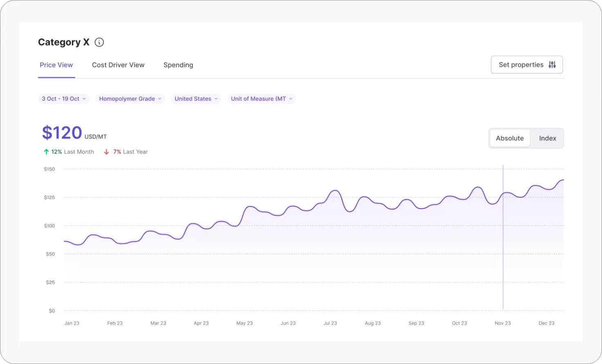Screen dimensions: 602x364
Task: Switch chart to Index mode
Action: click(547, 138)
